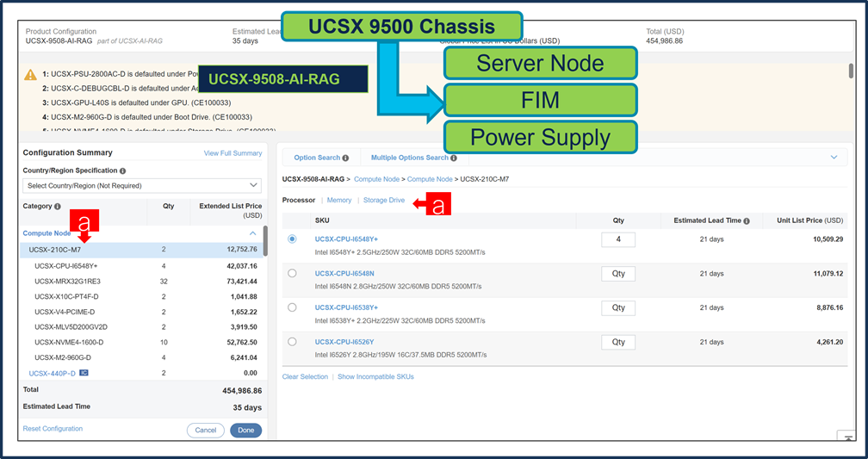Click the Compute Node category heading
This screenshot has height=459, width=868.
[x=46, y=233]
